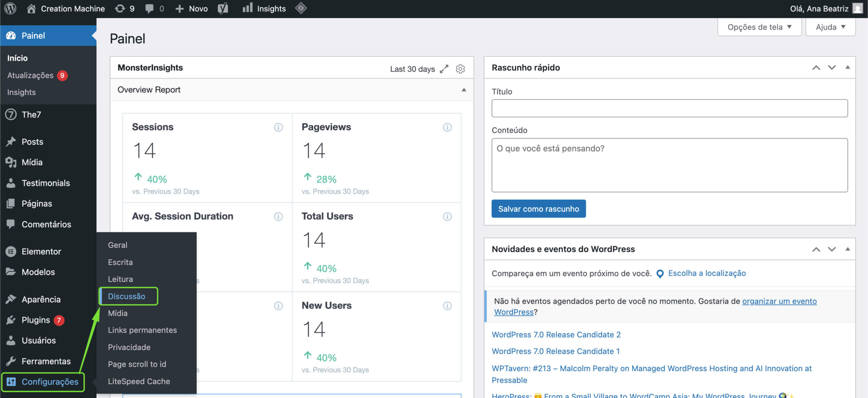The image size is (868, 398).
Task: Open the diamond LiteSpeed icon in admin bar
Action: coord(301,8)
